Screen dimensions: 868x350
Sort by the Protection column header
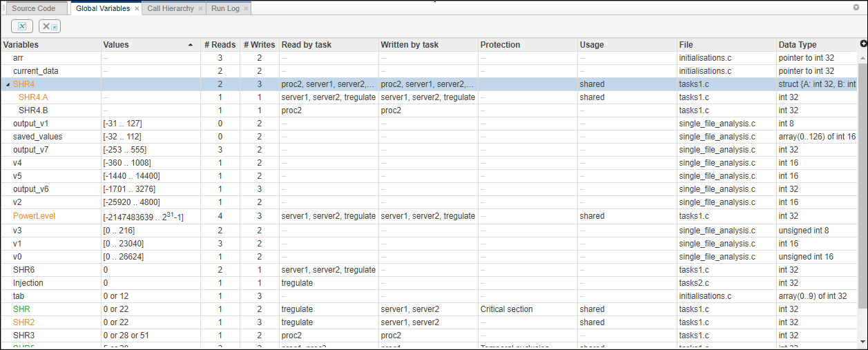(500, 45)
